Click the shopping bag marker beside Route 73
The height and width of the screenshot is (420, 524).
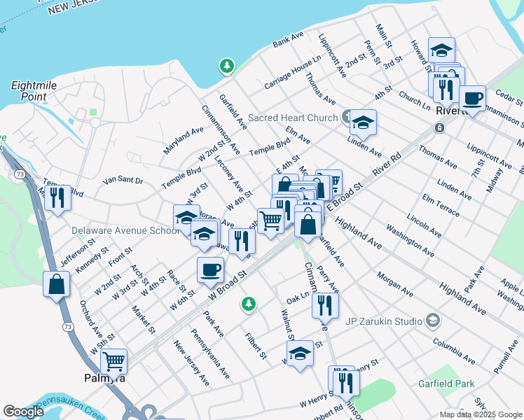tap(57, 286)
